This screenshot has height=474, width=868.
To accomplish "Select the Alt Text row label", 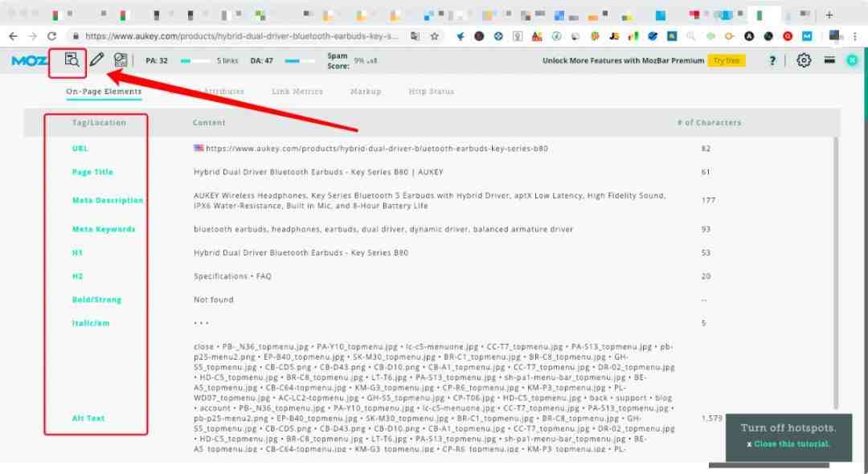I will [88, 418].
